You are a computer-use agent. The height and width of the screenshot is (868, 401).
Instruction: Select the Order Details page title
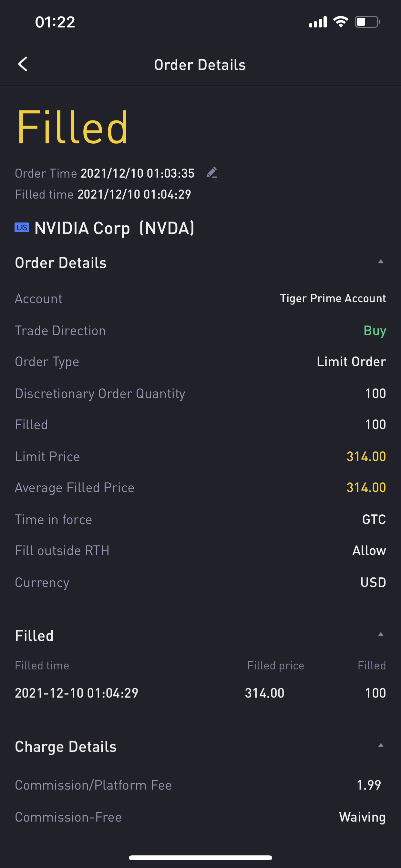(x=200, y=65)
